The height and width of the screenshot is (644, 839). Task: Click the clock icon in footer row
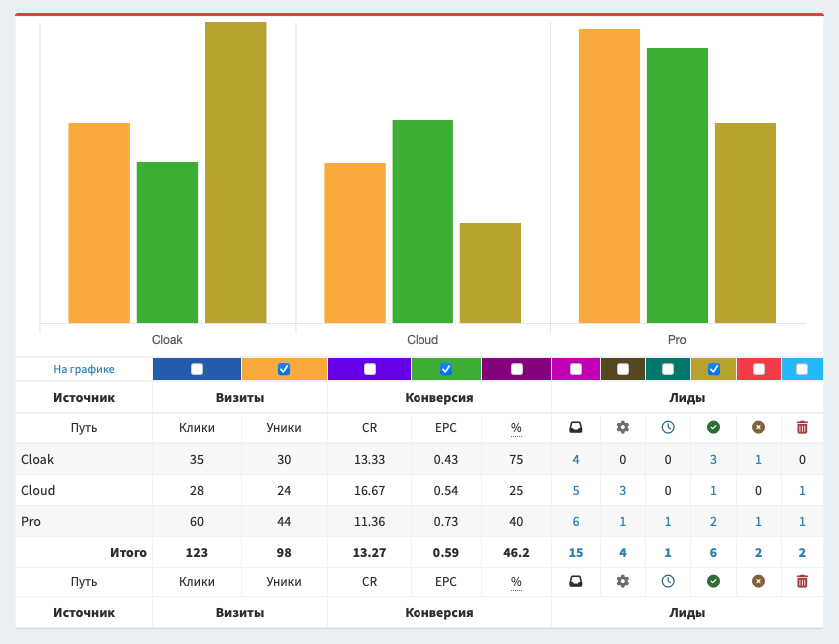tap(668, 581)
